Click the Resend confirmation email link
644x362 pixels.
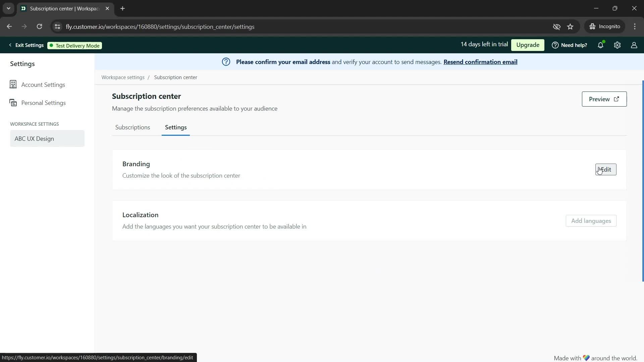(480, 62)
